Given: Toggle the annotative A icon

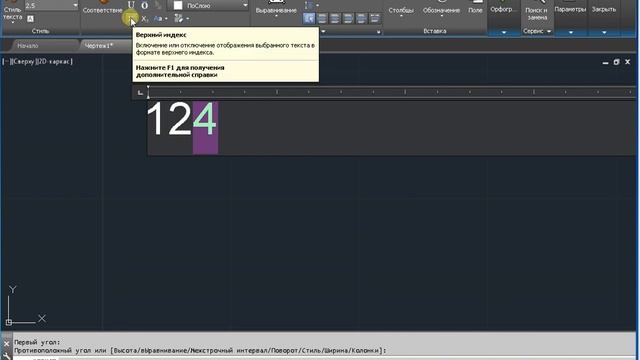Looking at the screenshot, I should coord(30,18).
